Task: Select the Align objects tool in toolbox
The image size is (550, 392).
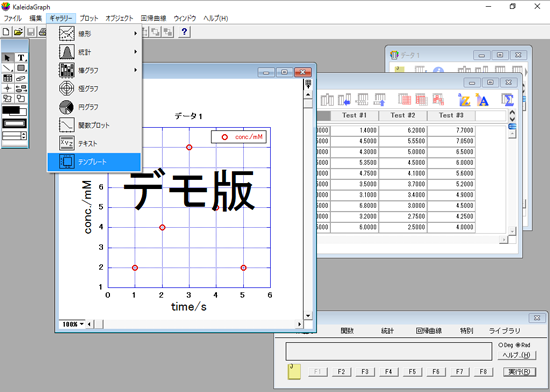Action: point(21,88)
